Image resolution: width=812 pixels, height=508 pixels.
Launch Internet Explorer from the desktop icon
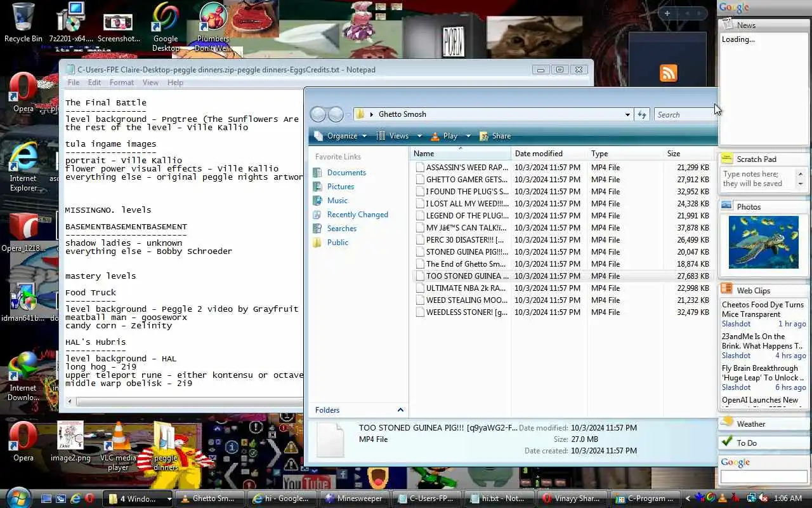(x=23, y=166)
